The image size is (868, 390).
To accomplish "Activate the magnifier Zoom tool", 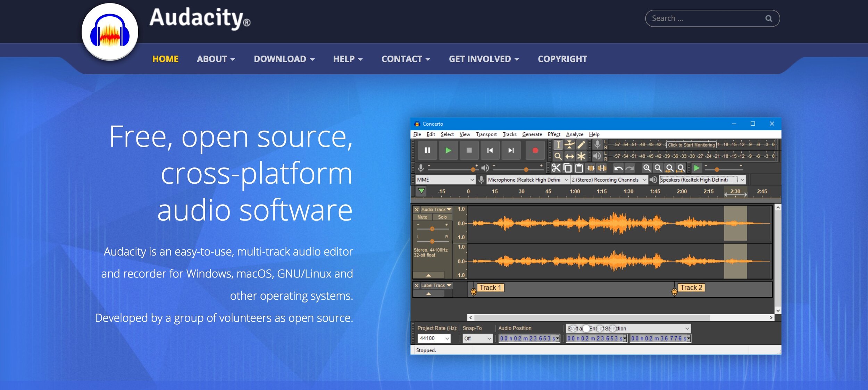I will pyautogui.click(x=558, y=156).
